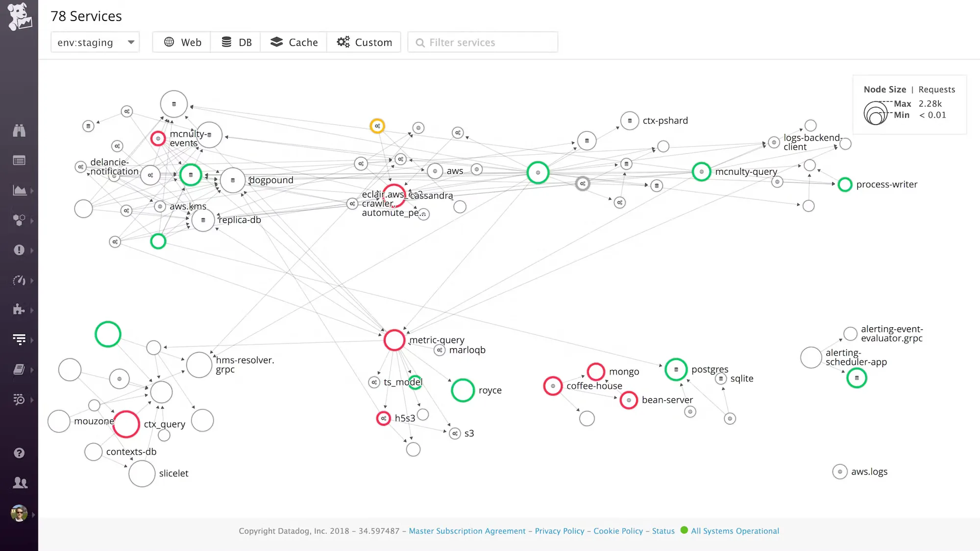The height and width of the screenshot is (551, 980).
Task: Open Monitors exclamation-mark icon
Action: 19,250
